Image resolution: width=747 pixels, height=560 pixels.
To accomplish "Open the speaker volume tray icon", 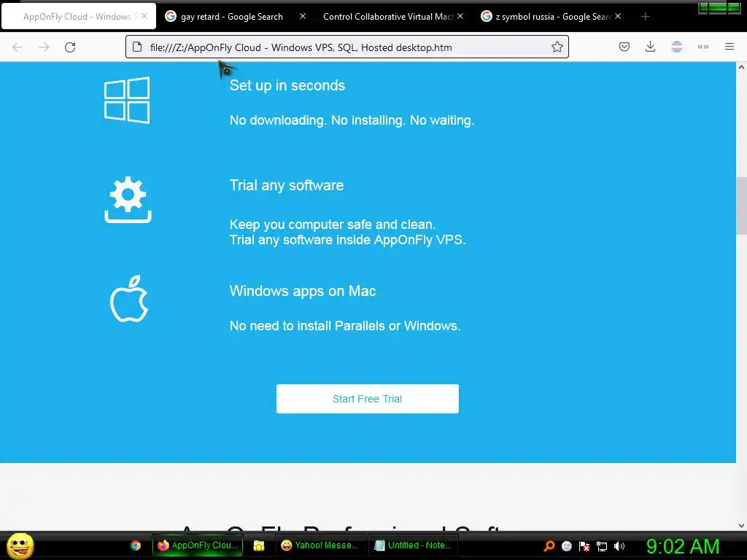I will [x=619, y=546].
